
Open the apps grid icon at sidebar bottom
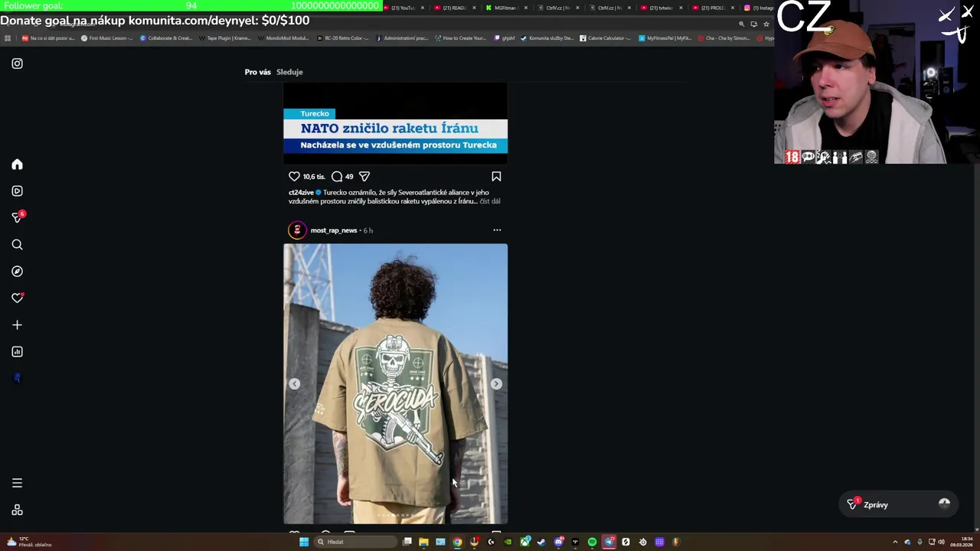(x=17, y=510)
